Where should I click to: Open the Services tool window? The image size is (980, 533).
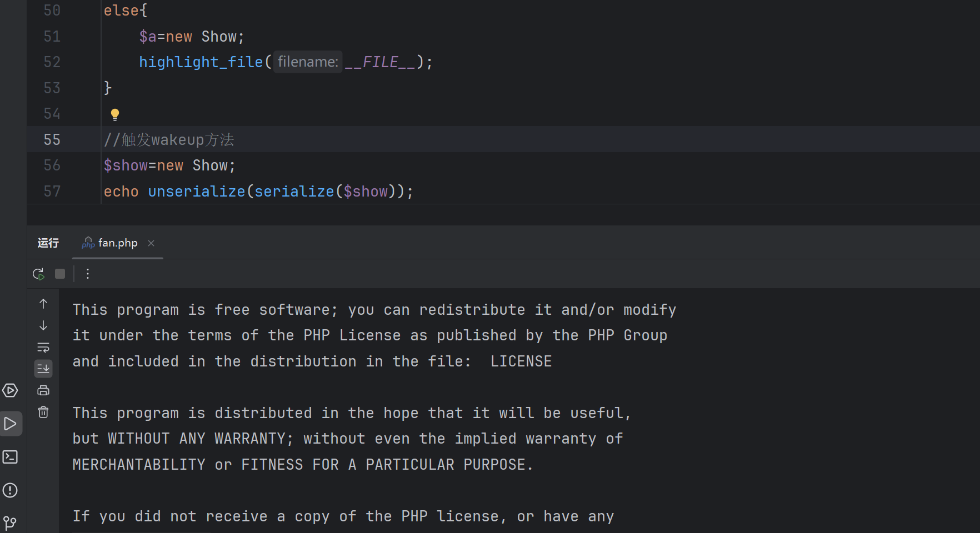(x=11, y=390)
